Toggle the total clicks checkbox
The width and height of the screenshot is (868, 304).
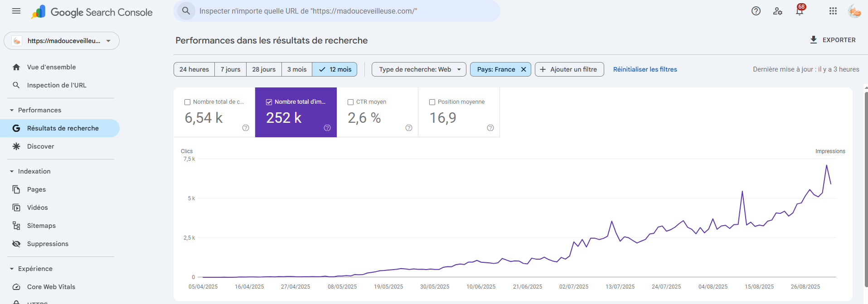(x=187, y=102)
